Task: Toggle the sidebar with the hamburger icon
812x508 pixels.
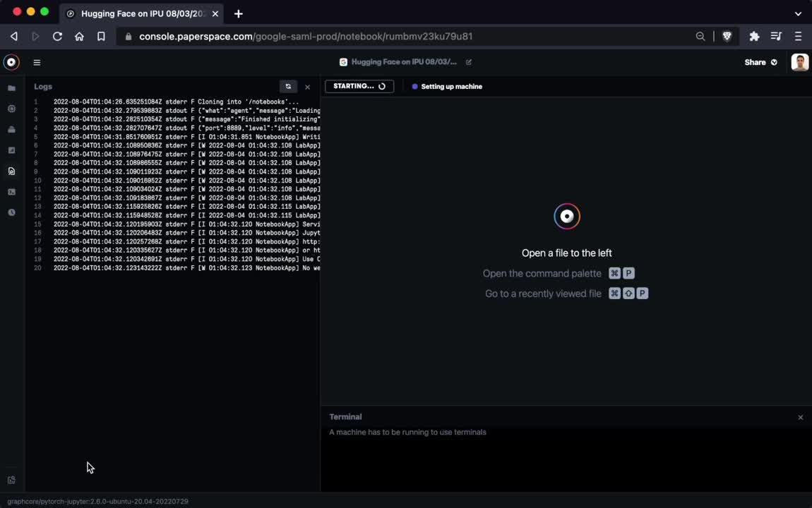Action: coord(37,62)
